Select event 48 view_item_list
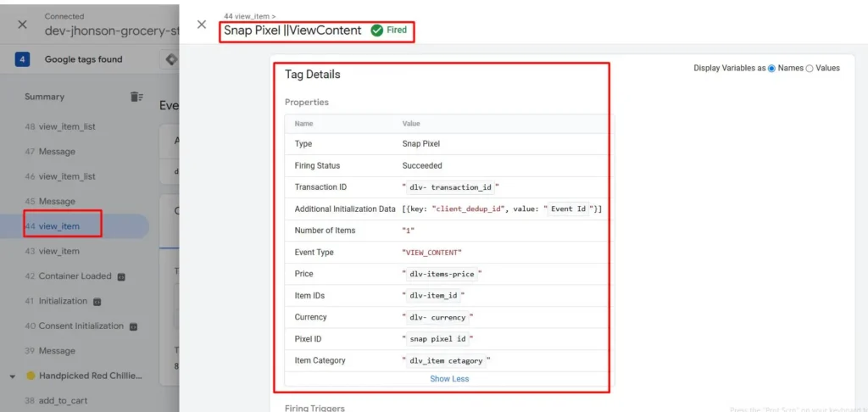This screenshot has height=412, width=868. pyautogui.click(x=60, y=126)
